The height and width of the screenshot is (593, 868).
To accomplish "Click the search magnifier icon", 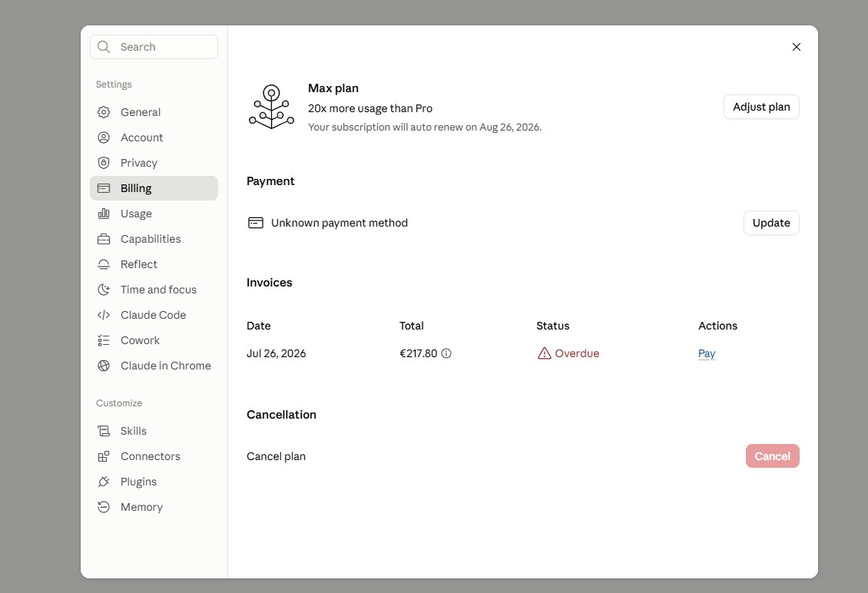I will coord(104,47).
